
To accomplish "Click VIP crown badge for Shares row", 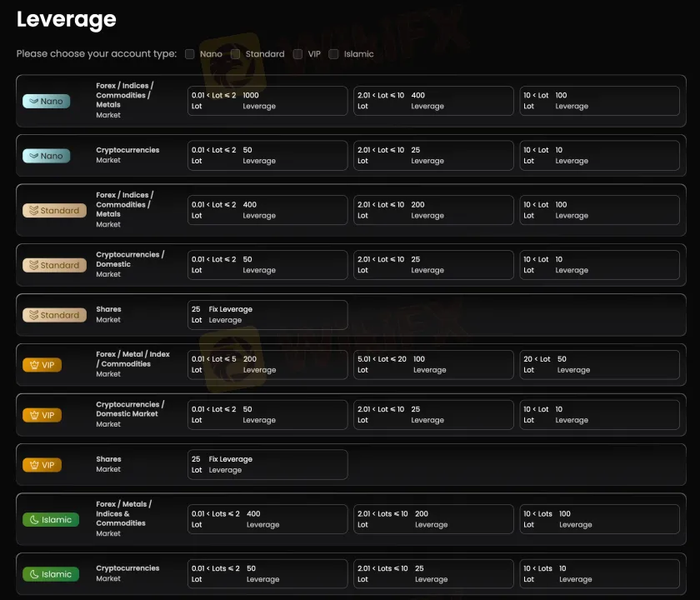I will click(42, 465).
